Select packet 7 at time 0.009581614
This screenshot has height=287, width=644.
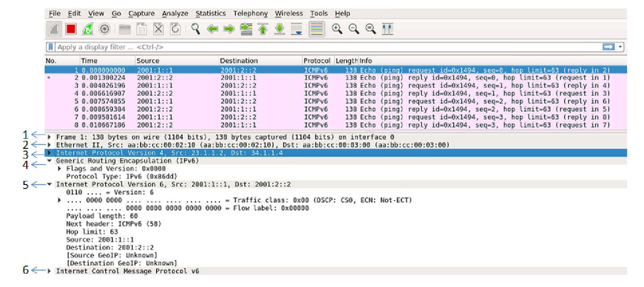tap(336, 117)
